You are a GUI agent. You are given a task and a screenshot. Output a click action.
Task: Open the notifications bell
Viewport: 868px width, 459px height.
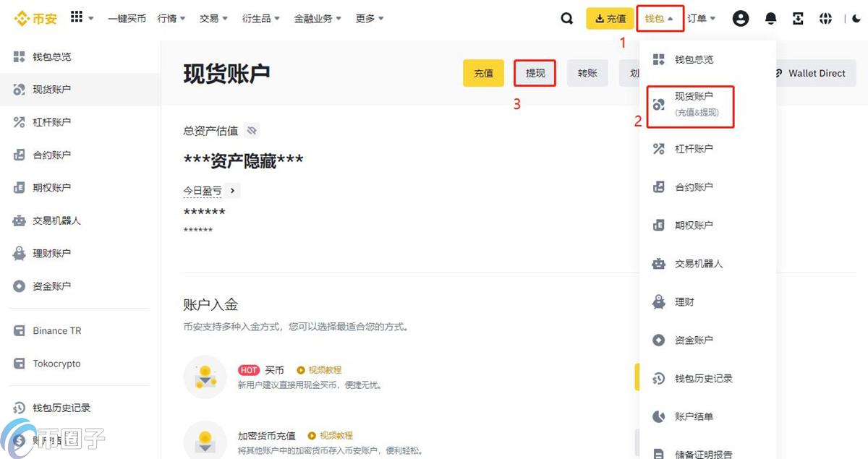click(770, 18)
